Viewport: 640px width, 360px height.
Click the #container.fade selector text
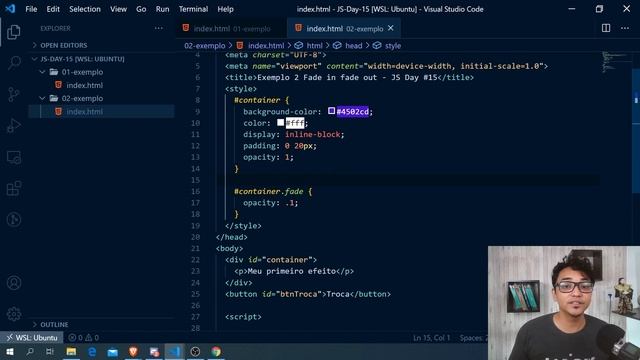(x=269, y=191)
